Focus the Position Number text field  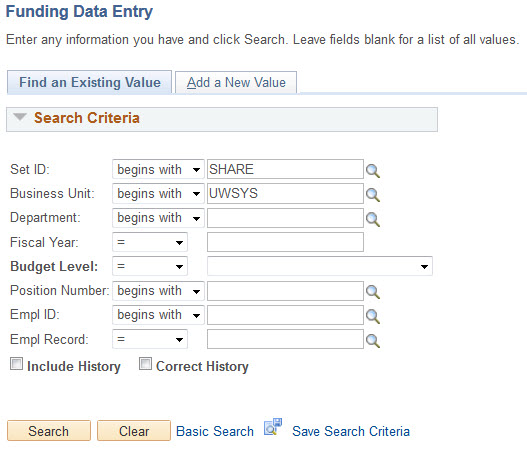tap(285, 291)
